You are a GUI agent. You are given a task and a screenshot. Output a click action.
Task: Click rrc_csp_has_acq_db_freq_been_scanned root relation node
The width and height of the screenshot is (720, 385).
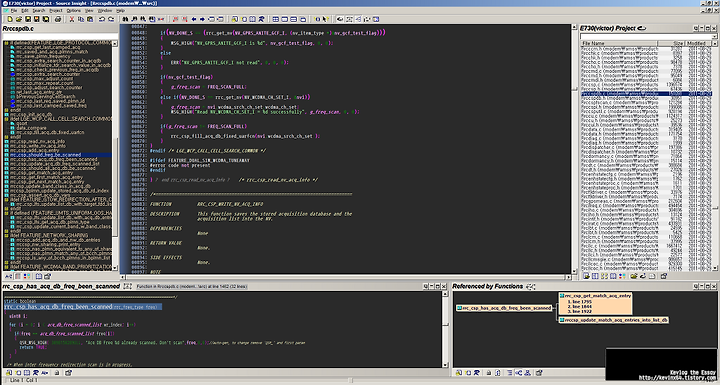pyautogui.click(x=504, y=308)
